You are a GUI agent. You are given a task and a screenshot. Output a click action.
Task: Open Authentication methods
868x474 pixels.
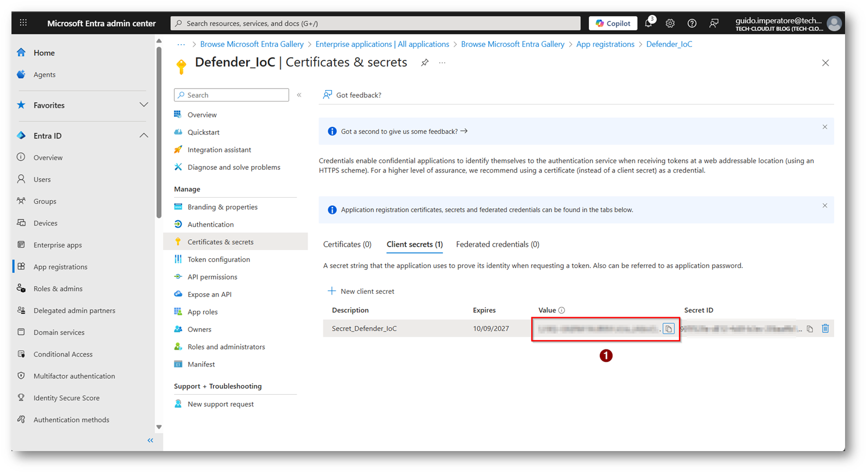coord(72,419)
